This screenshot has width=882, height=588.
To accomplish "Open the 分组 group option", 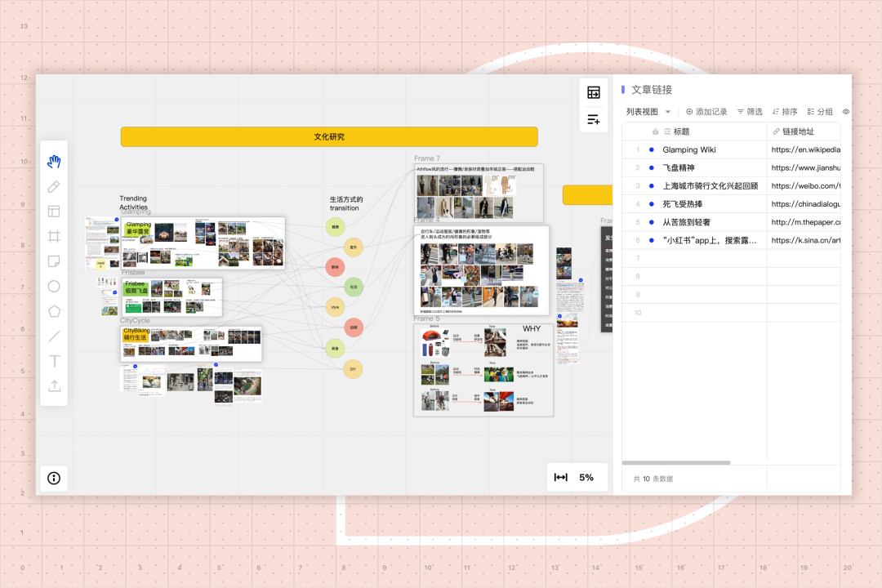I will pyautogui.click(x=820, y=111).
